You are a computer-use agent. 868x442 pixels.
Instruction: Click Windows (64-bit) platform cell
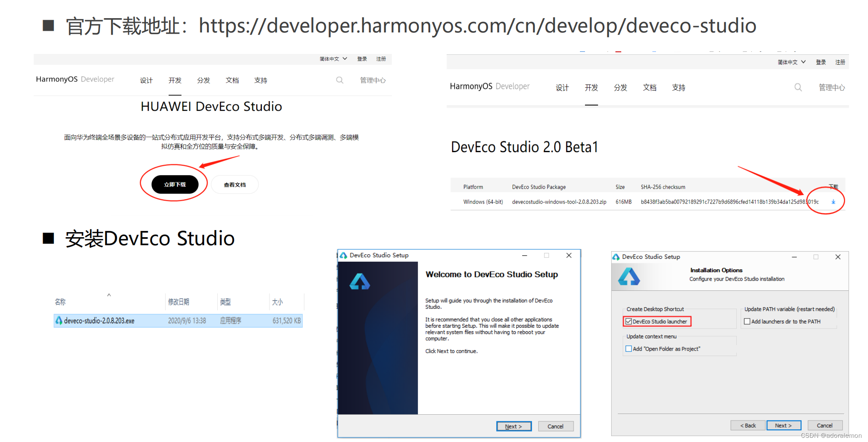tap(483, 202)
